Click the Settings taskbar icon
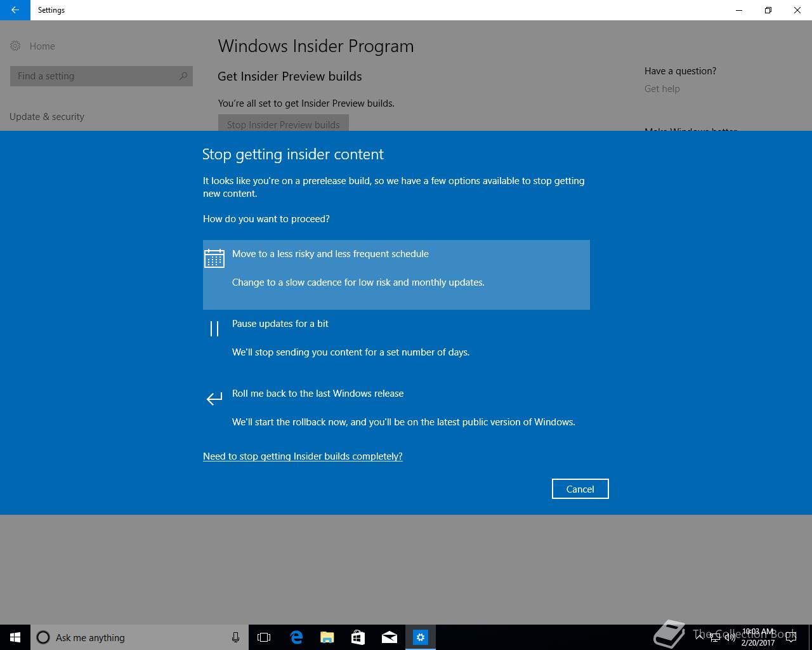 (x=420, y=637)
